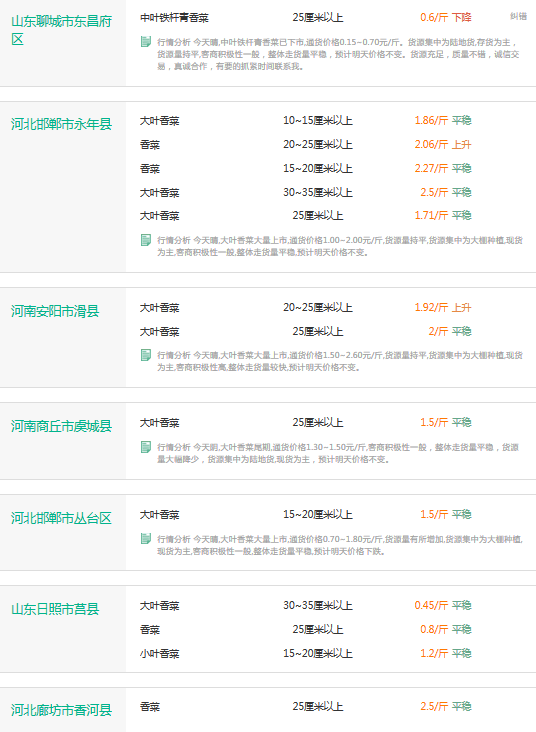536x732 pixels.
Task: Click the analysis note icon for 河南安阳市滑县
Action: (146, 355)
